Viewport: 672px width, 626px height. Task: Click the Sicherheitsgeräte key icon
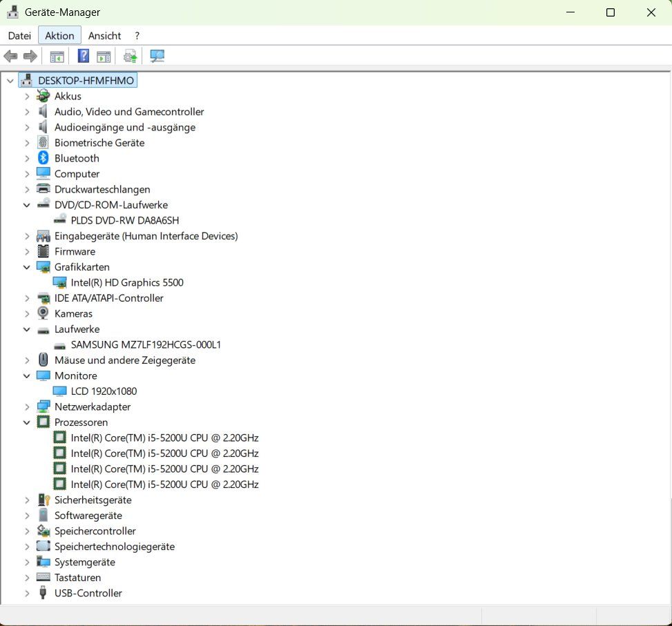coord(44,500)
